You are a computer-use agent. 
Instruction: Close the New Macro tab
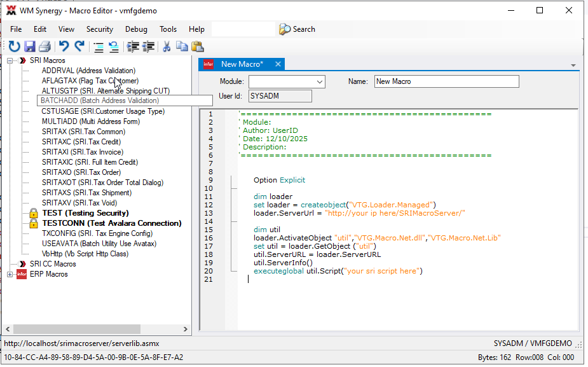coord(278,64)
